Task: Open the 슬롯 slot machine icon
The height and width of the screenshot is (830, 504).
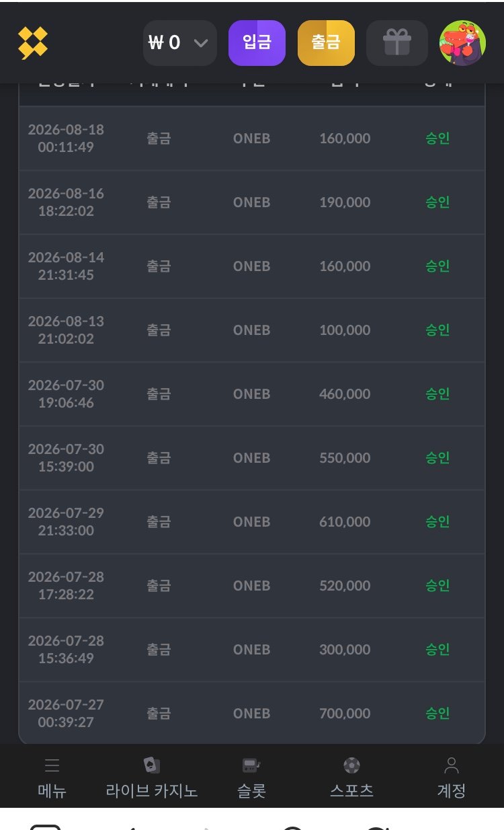Action: point(251,765)
